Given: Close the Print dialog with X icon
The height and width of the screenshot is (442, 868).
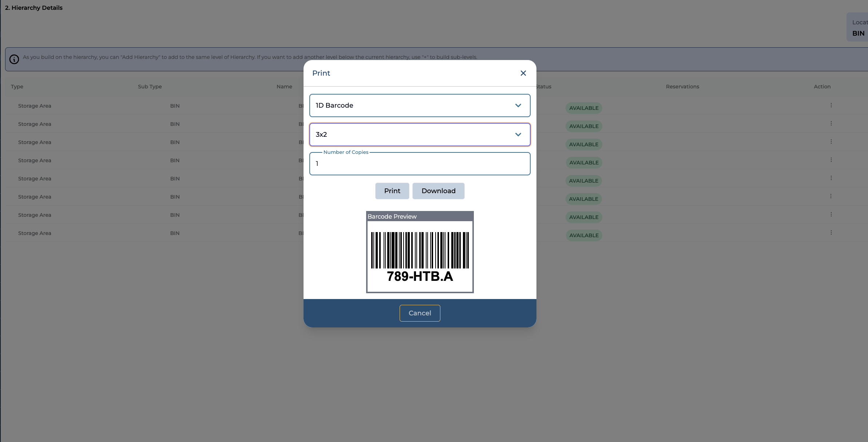Looking at the screenshot, I should [523, 73].
